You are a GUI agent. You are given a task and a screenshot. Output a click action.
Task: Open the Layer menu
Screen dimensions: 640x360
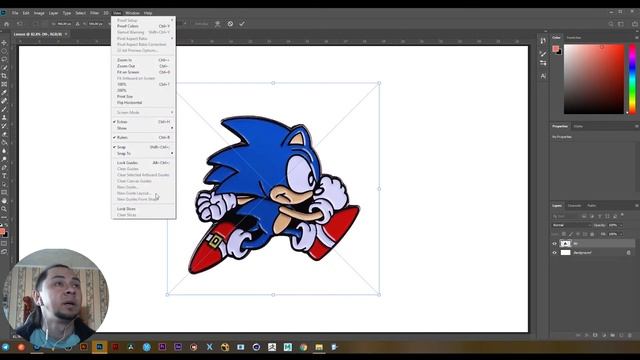(x=53, y=13)
